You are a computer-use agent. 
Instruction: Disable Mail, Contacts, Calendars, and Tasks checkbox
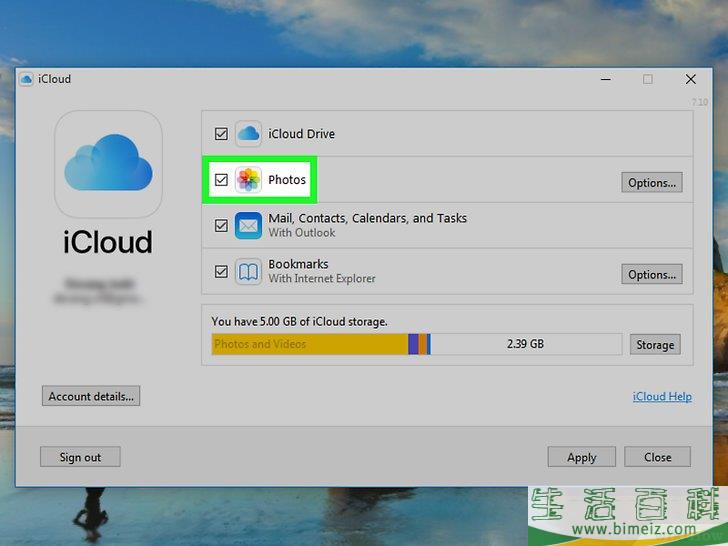(x=221, y=226)
